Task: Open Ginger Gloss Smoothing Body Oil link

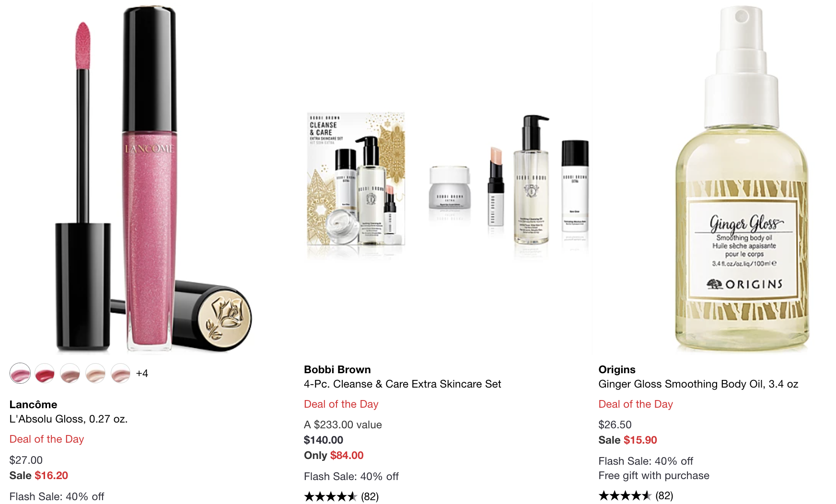Action: pyautogui.click(x=698, y=384)
